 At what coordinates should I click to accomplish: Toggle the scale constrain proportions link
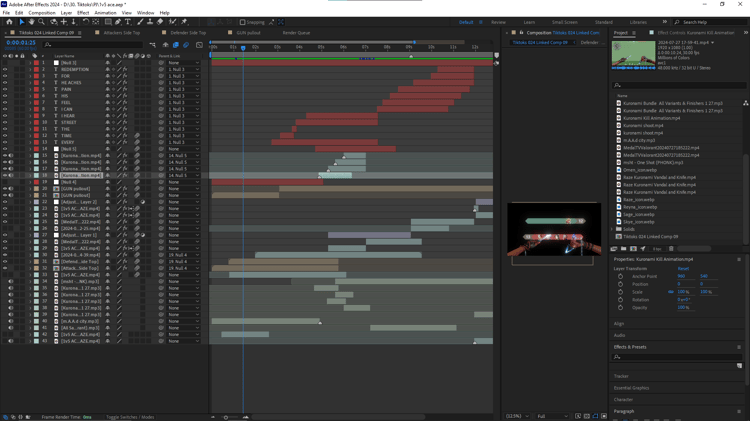tap(671, 292)
